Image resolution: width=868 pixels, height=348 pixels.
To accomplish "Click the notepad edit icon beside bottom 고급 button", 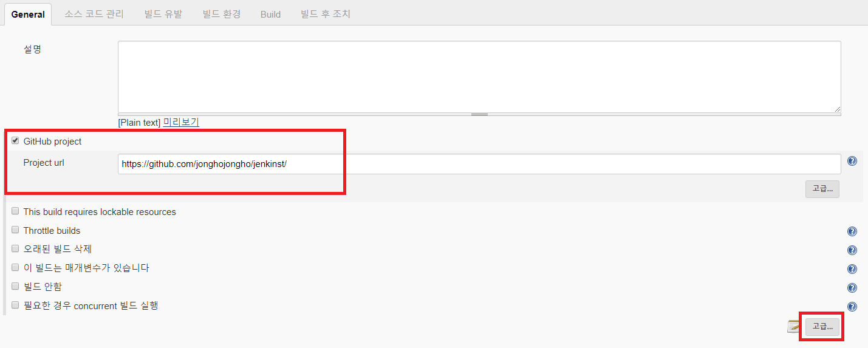I will click(795, 327).
